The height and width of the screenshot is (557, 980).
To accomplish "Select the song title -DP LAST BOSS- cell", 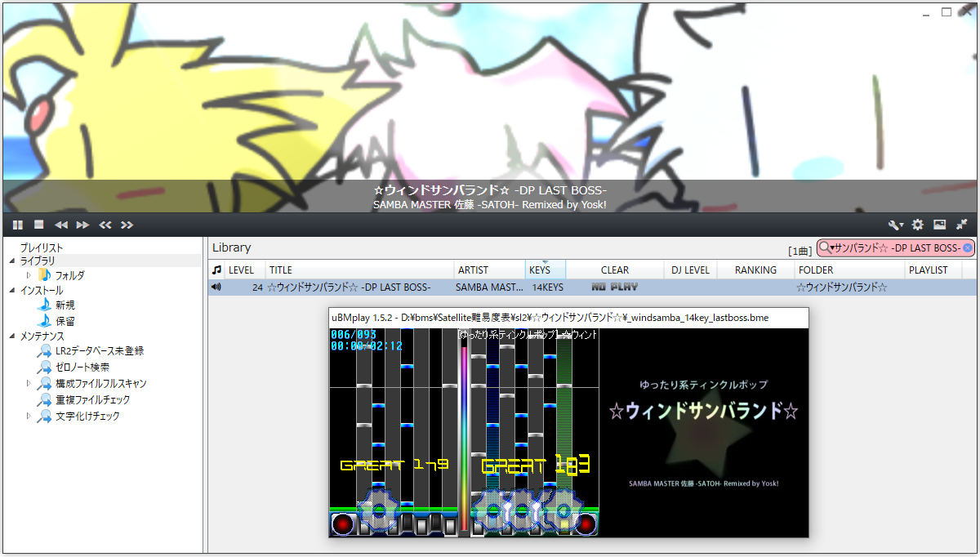I will (360, 287).
